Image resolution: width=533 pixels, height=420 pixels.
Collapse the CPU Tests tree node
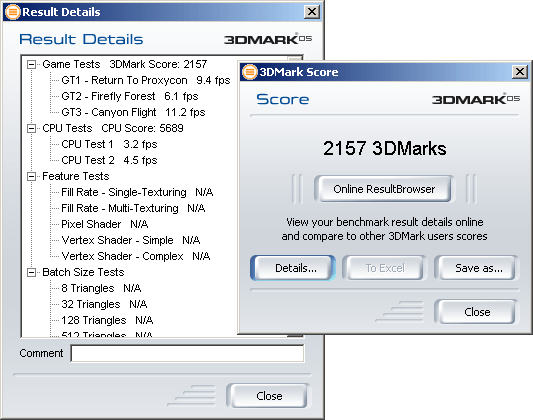click(31, 128)
